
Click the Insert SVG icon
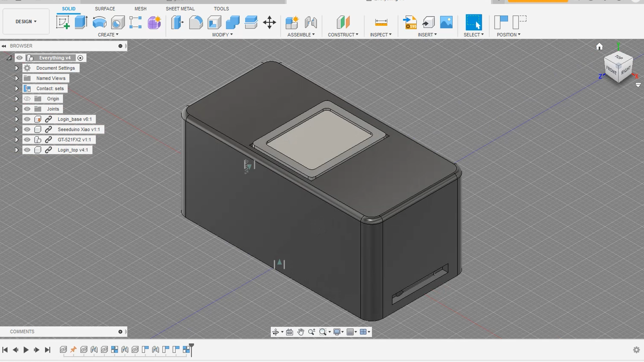(x=410, y=22)
